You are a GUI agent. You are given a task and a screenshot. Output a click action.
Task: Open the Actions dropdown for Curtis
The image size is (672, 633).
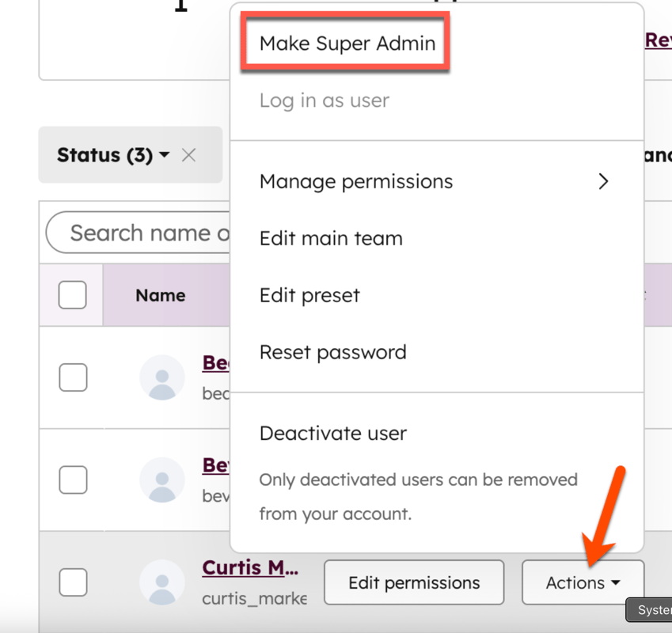coord(583,582)
